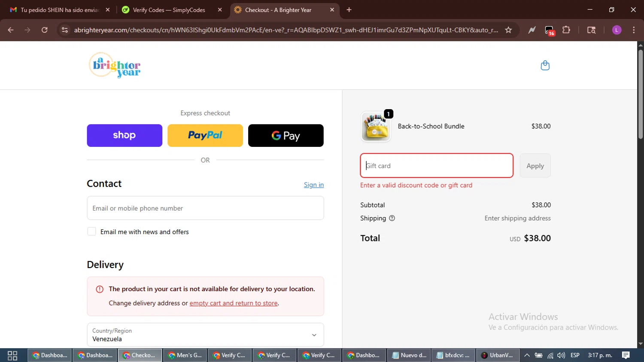Image resolution: width=644 pixels, height=362 pixels.
Task: Open the Windows Task View icon
Action: [12, 355]
